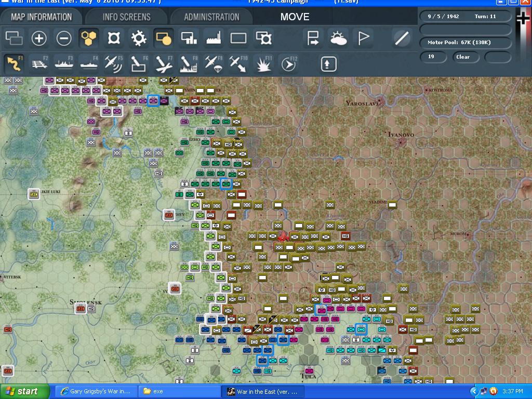Select naval transport mode F3
The image size is (532, 399).
(64, 64)
